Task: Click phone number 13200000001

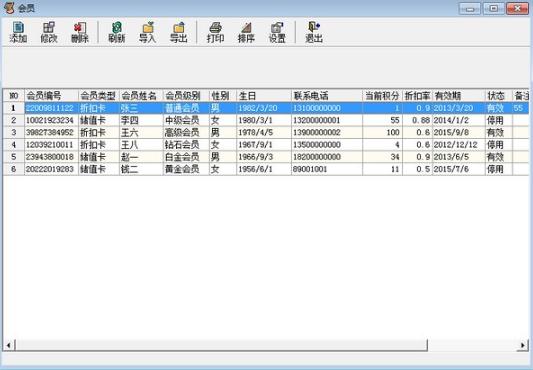Action: [x=327, y=120]
